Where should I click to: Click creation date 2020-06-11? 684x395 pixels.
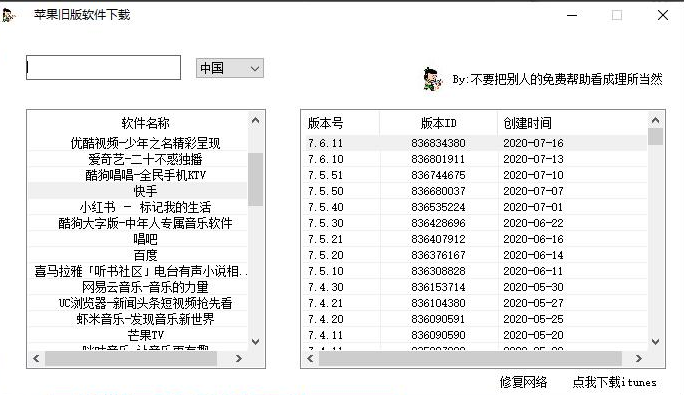click(533, 271)
